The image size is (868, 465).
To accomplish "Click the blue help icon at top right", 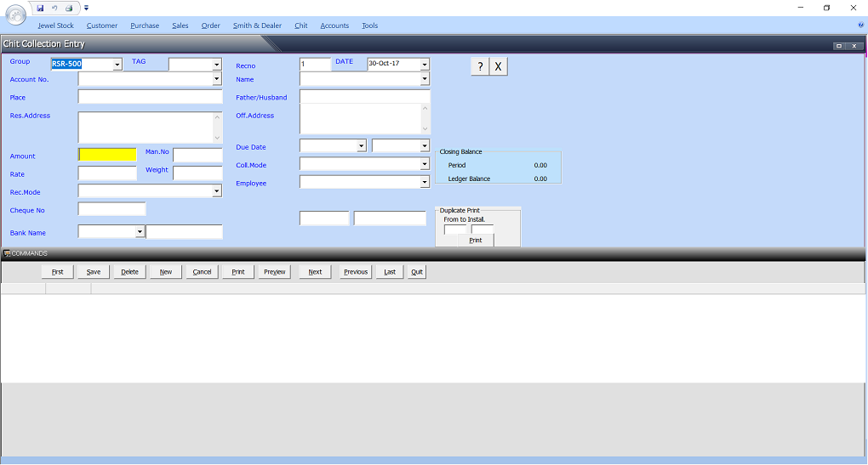I will tap(860, 26).
